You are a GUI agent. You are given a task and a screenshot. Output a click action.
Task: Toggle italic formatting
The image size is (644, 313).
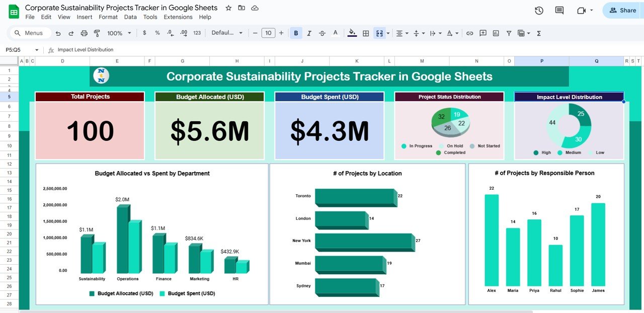click(309, 33)
